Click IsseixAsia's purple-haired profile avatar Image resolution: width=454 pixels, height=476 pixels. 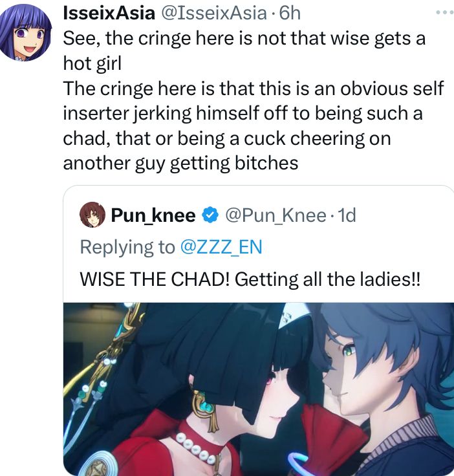click(26, 32)
